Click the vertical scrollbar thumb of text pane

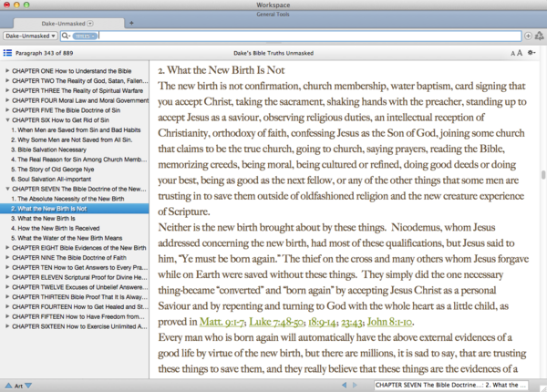click(x=543, y=174)
